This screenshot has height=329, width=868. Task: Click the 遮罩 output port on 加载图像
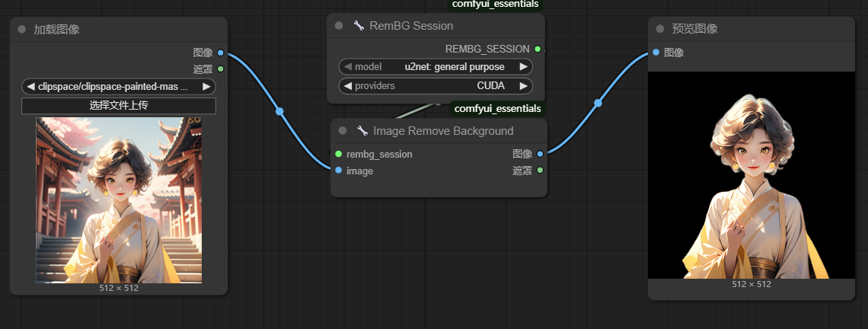pyautogui.click(x=220, y=69)
